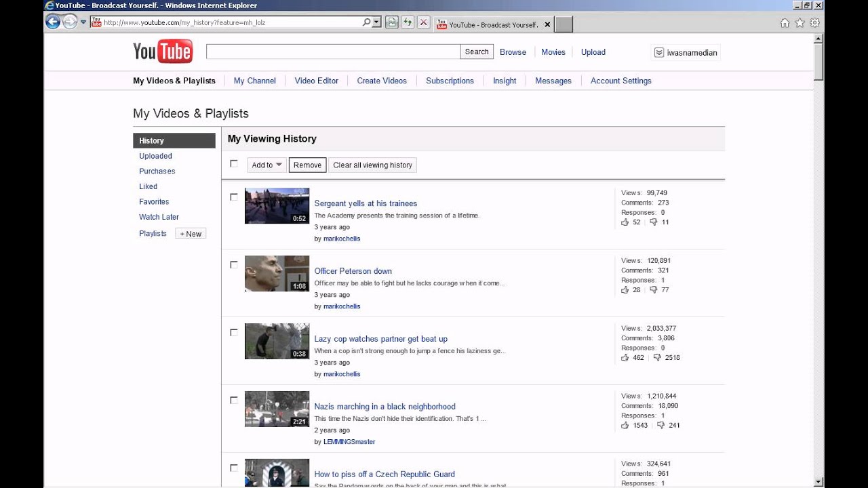Click into the YouTube search box
Image resolution: width=868 pixels, height=488 pixels.
click(333, 52)
